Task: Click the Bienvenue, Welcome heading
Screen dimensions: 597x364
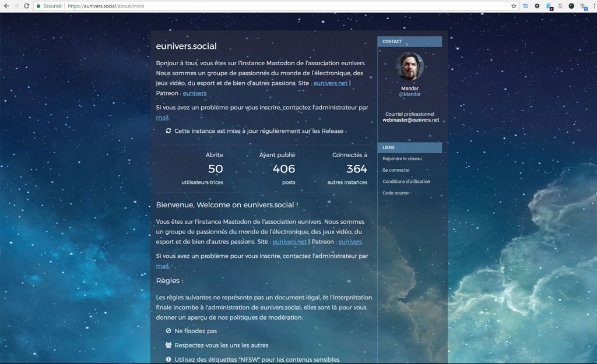Action: point(227,204)
